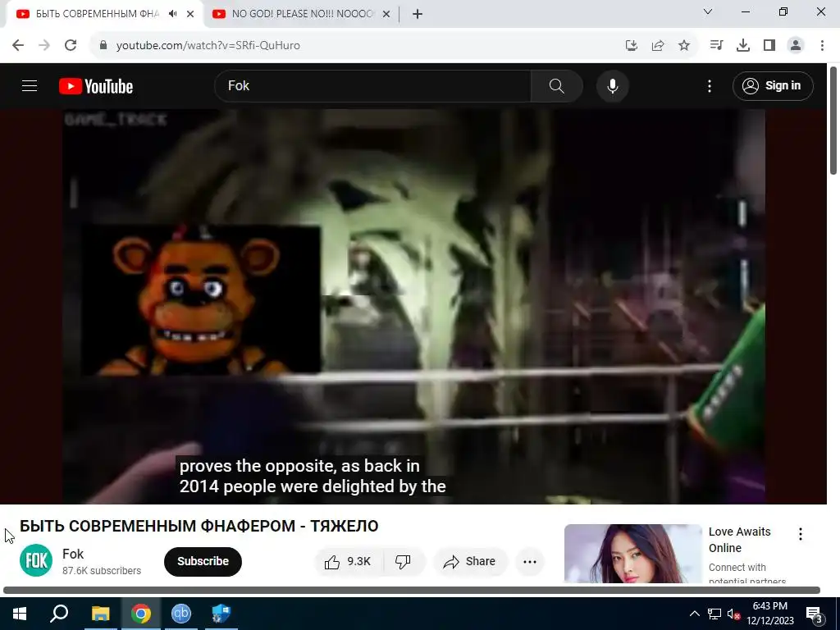Click the video player to pause
Viewport: 840px width, 630px height.
[413, 307]
